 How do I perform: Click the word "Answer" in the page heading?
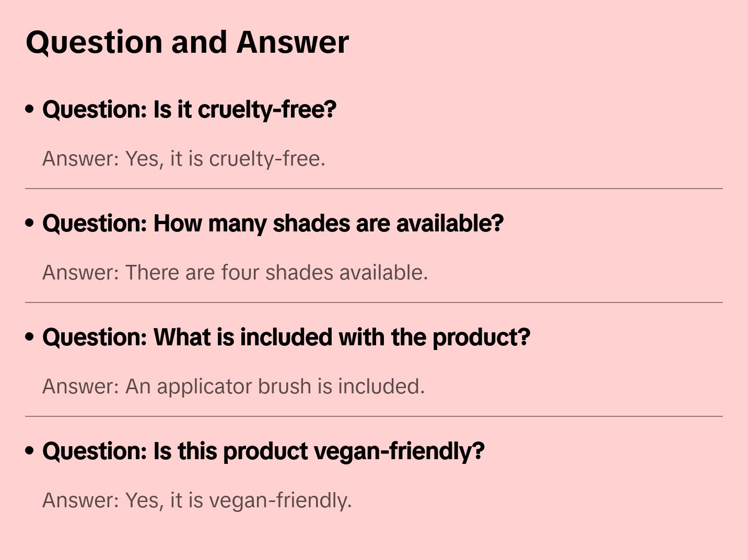click(293, 42)
